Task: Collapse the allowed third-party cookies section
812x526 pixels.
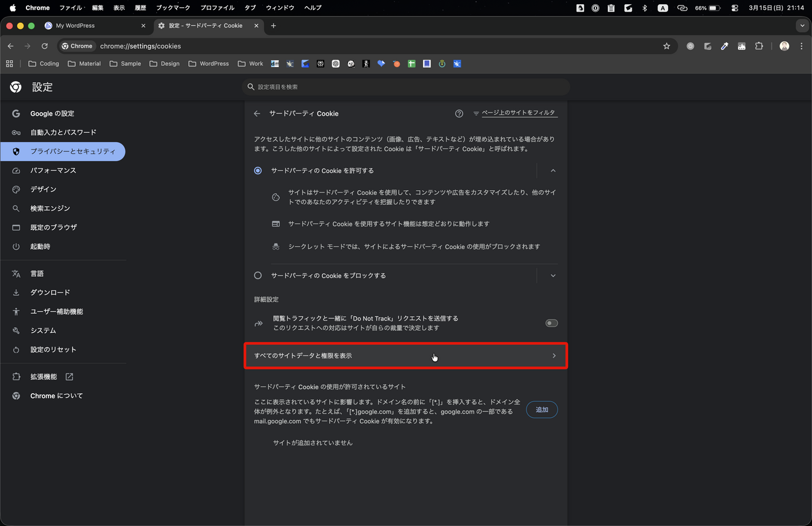Action: pos(552,170)
